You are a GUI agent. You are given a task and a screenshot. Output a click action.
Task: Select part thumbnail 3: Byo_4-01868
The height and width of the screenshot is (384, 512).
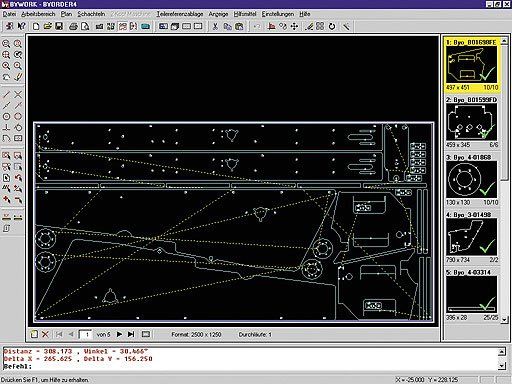click(472, 180)
